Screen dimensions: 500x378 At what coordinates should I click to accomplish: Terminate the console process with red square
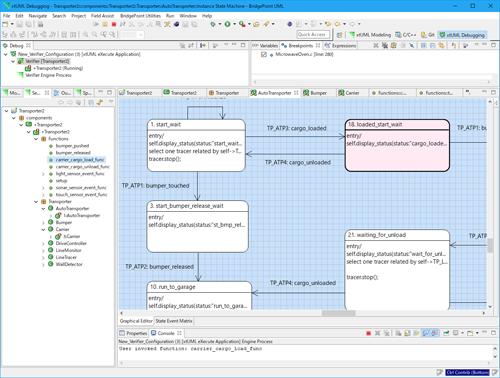pyautogui.click(x=368, y=333)
